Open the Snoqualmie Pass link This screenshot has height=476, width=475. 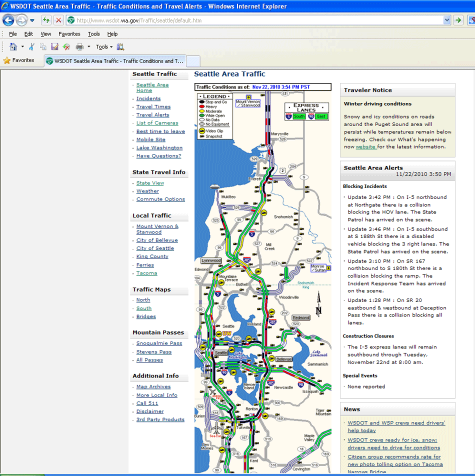click(x=159, y=343)
